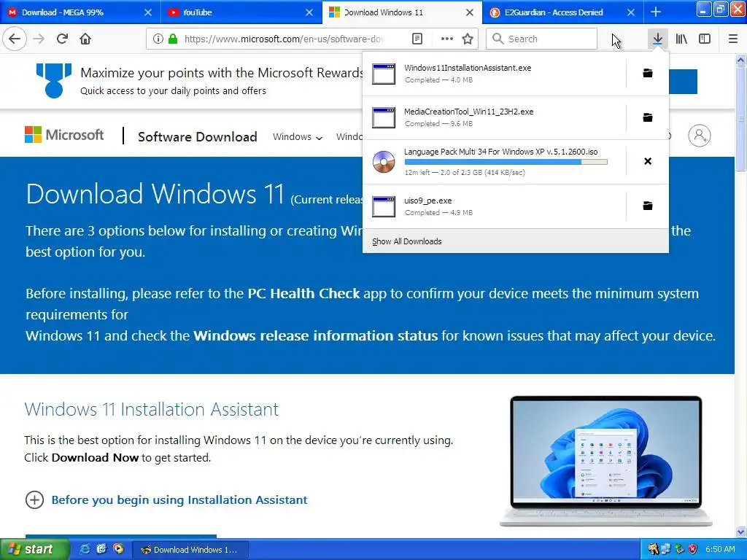
Task: Cancel the Language Pack iso download
Action: point(648,161)
